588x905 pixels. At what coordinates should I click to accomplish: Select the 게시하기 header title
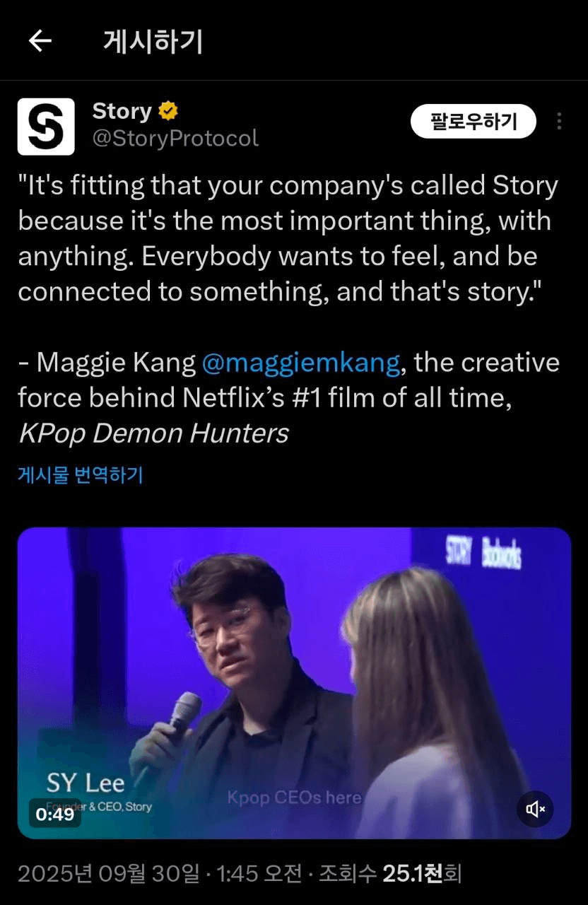153,42
